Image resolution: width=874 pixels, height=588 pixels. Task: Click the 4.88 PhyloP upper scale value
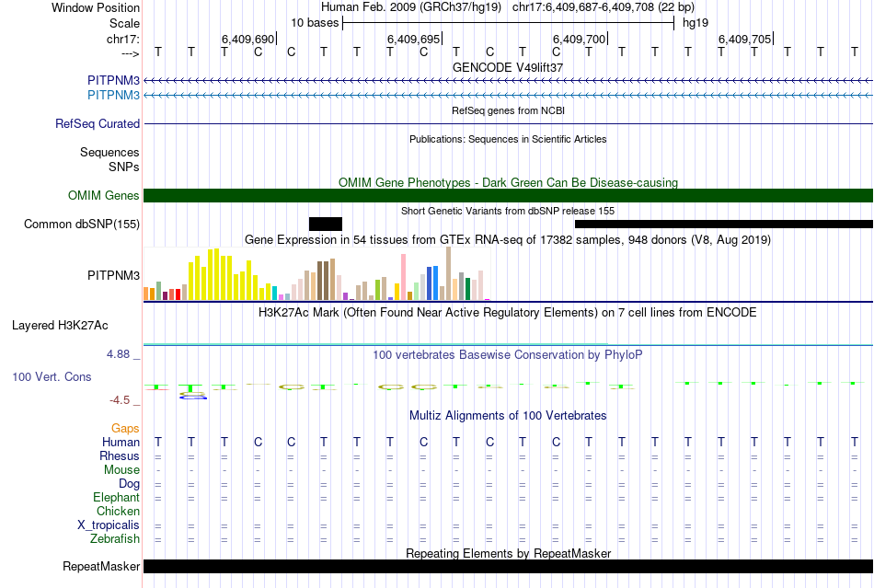118,354
